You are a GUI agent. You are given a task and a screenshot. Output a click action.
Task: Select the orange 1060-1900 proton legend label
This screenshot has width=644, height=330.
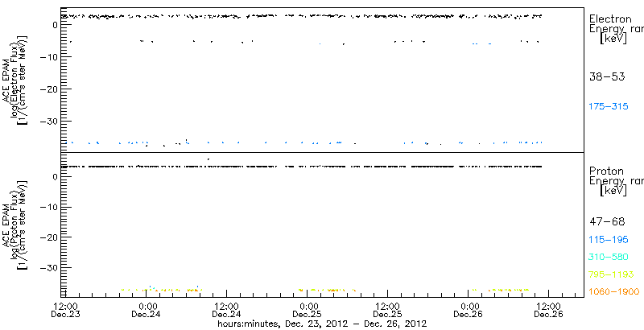[x=613, y=291]
